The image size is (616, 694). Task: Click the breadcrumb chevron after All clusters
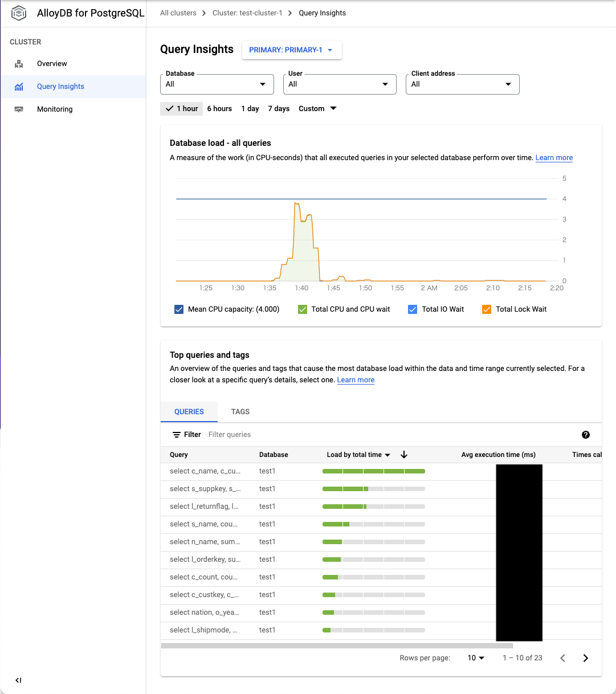point(205,13)
